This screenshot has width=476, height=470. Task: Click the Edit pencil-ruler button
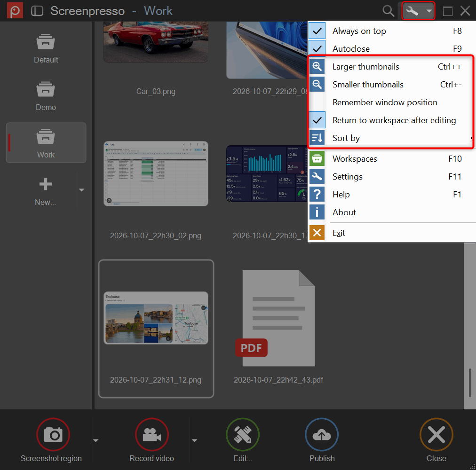click(x=243, y=434)
